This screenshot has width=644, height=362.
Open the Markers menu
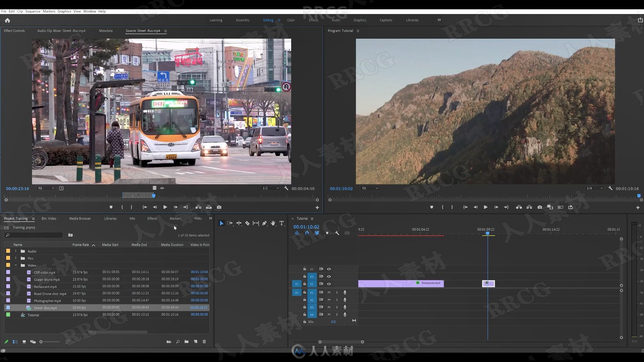point(49,11)
